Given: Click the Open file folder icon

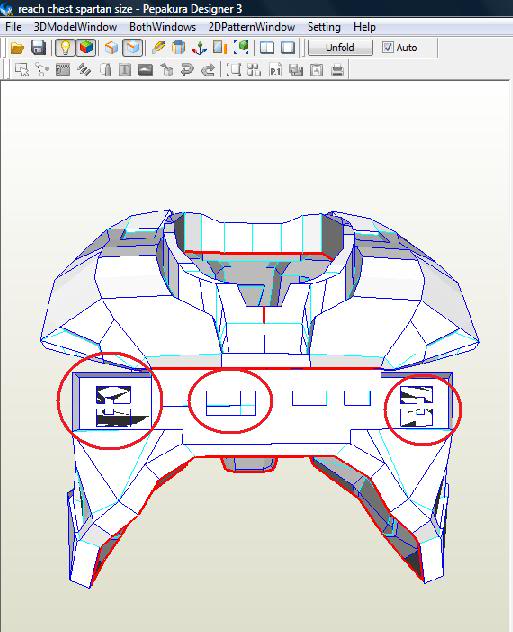Looking at the screenshot, I should [x=17, y=48].
